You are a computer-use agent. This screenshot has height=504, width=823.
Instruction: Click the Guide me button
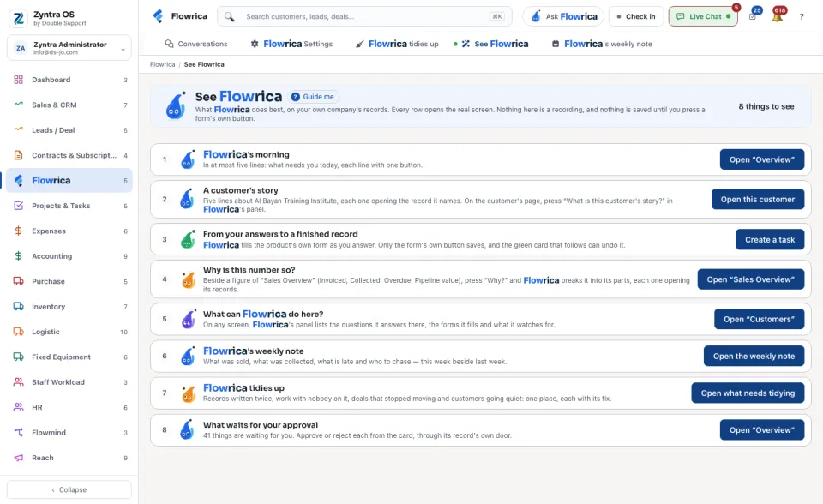coord(314,97)
